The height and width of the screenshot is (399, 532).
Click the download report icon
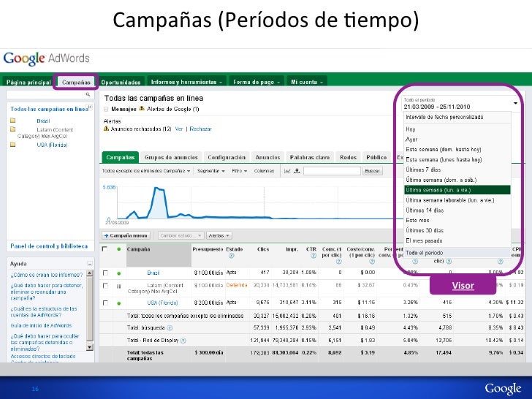pyautogui.click(x=297, y=171)
